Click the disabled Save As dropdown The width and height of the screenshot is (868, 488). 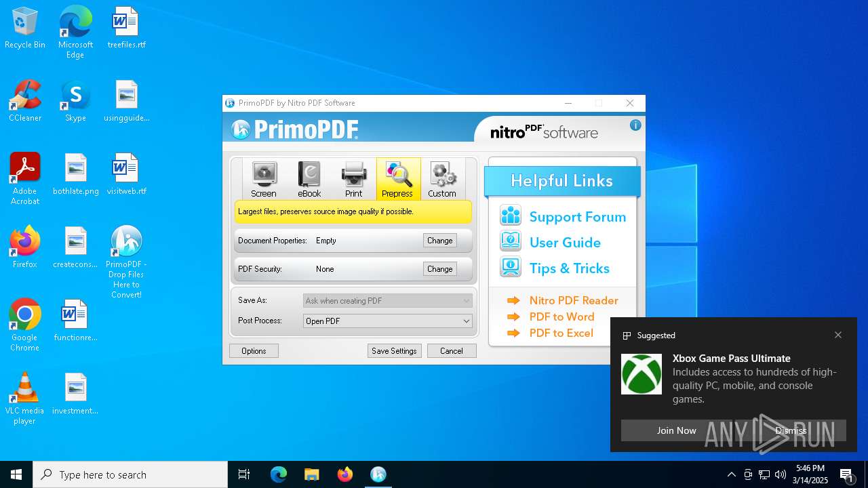388,301
